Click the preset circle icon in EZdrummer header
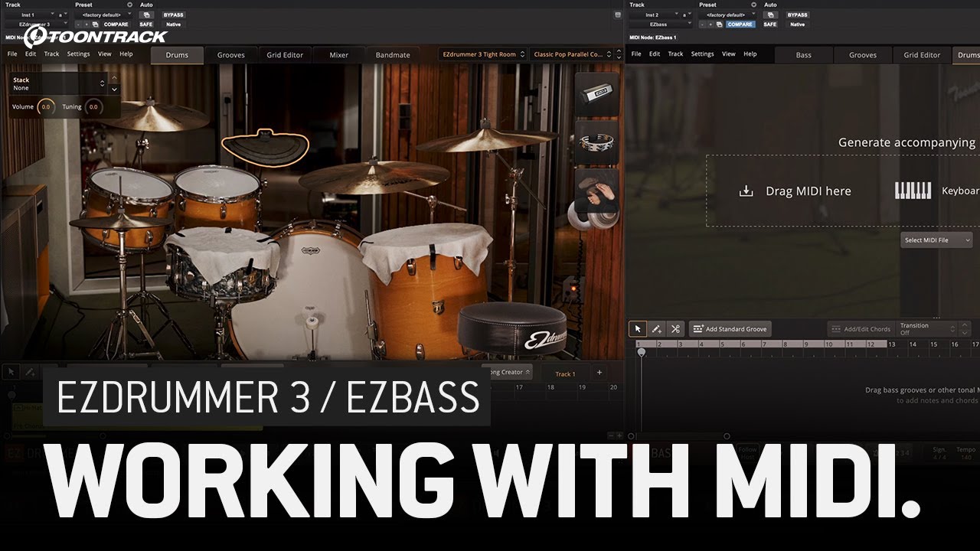The image size is (980, 551). pos(129,5)
